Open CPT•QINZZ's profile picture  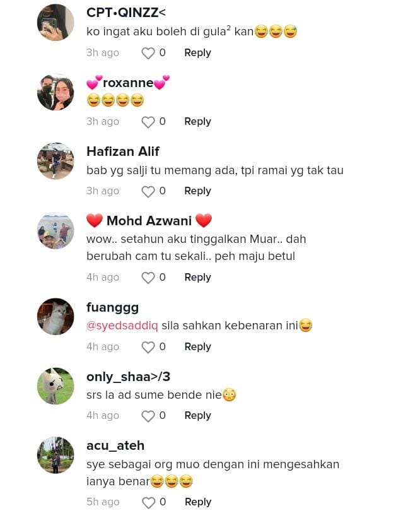pos(55,23)
